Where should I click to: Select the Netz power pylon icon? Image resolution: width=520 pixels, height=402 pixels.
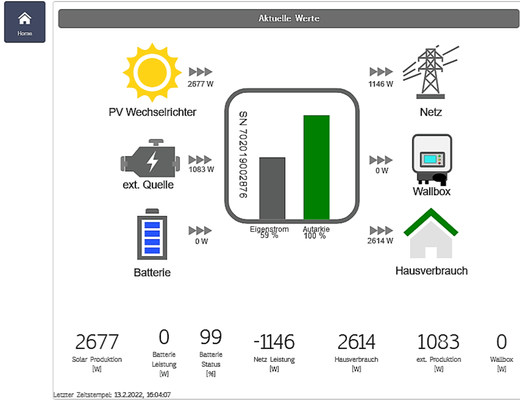tap(431, 72)
